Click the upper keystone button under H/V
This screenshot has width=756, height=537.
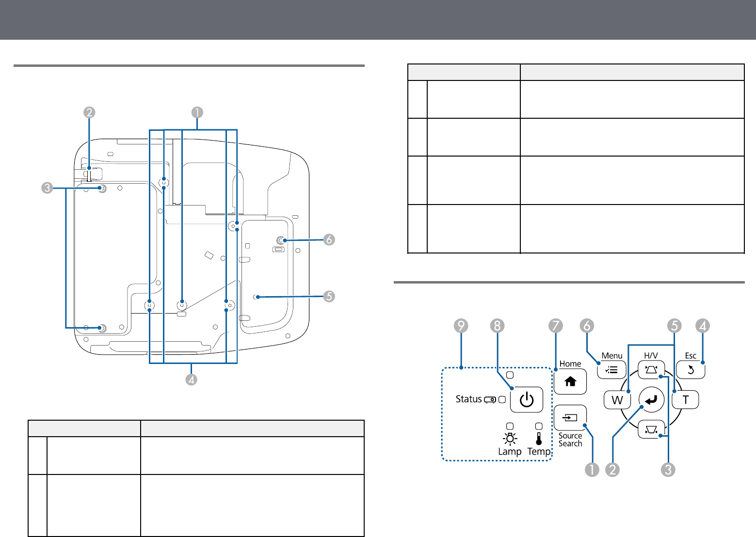click(651, 370)
